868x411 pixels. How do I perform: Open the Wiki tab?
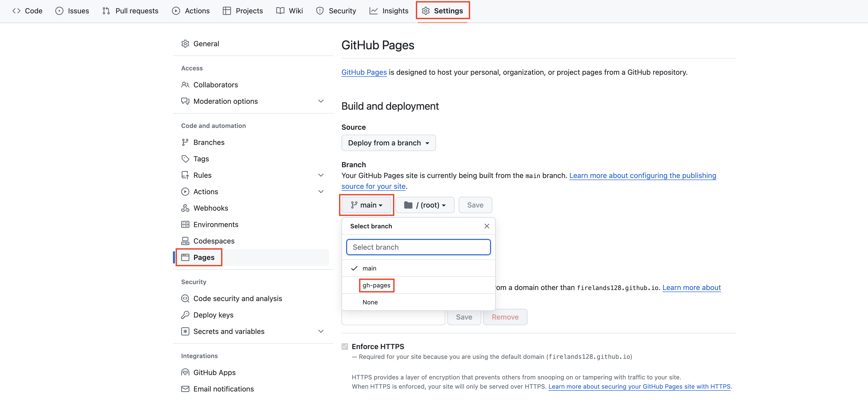(289, 11)
